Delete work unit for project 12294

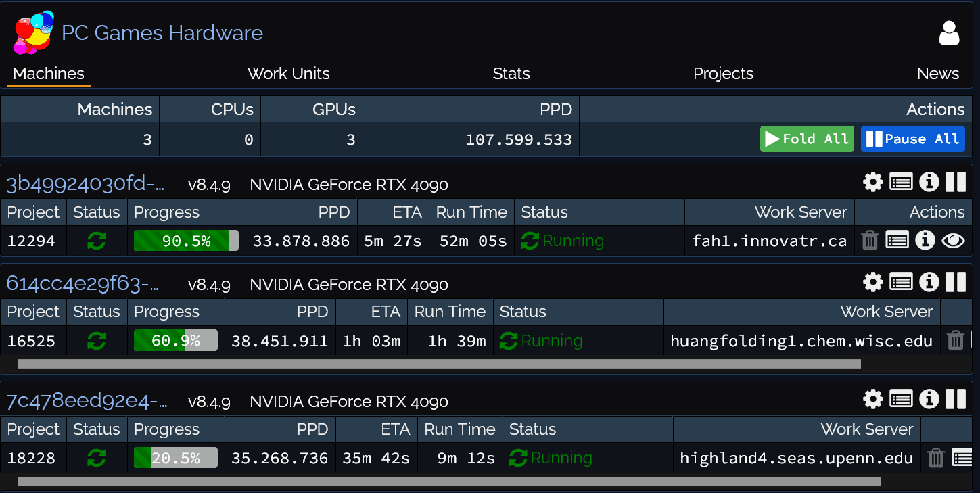(x=870, y=240)
